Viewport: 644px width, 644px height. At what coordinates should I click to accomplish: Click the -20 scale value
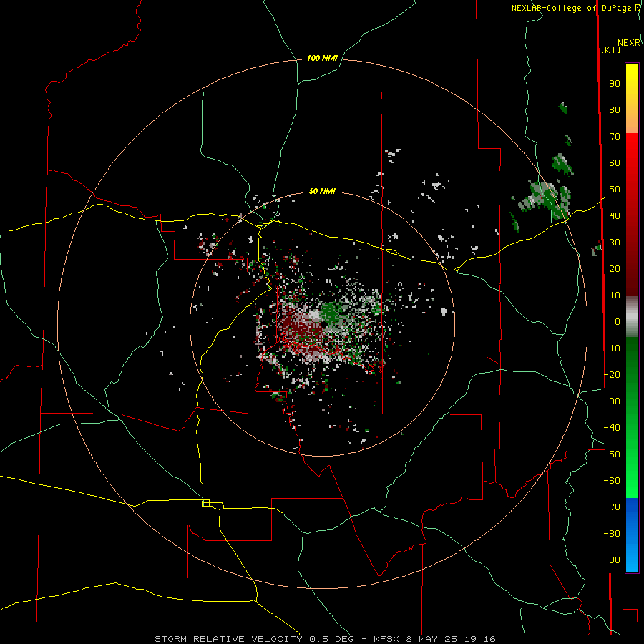tap(612, 374)
